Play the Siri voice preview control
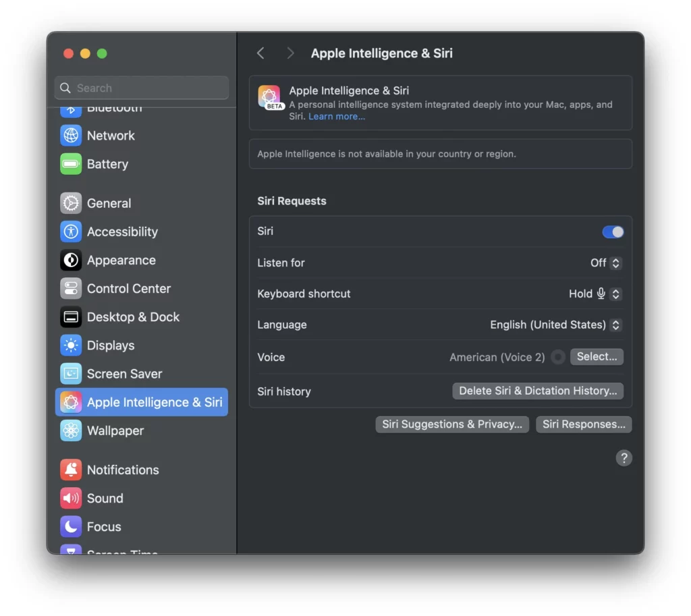The image size is (691, 616). tap(558, 357)
